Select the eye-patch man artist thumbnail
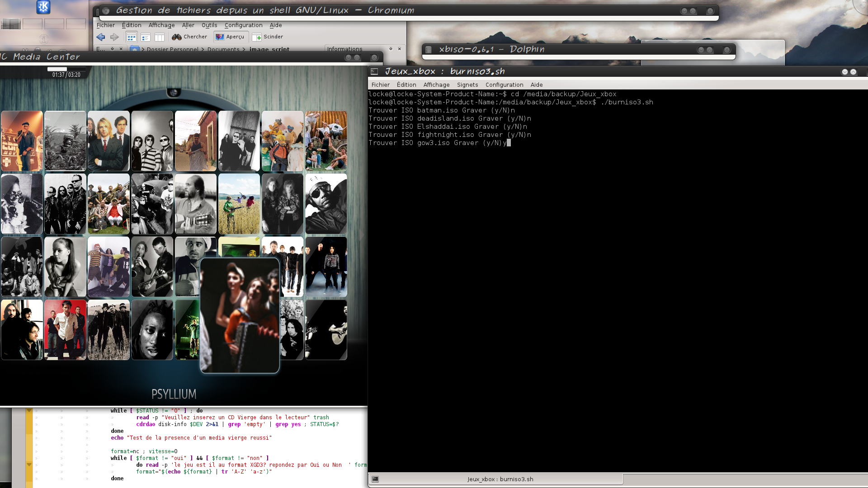 click(x=326, y=204)
